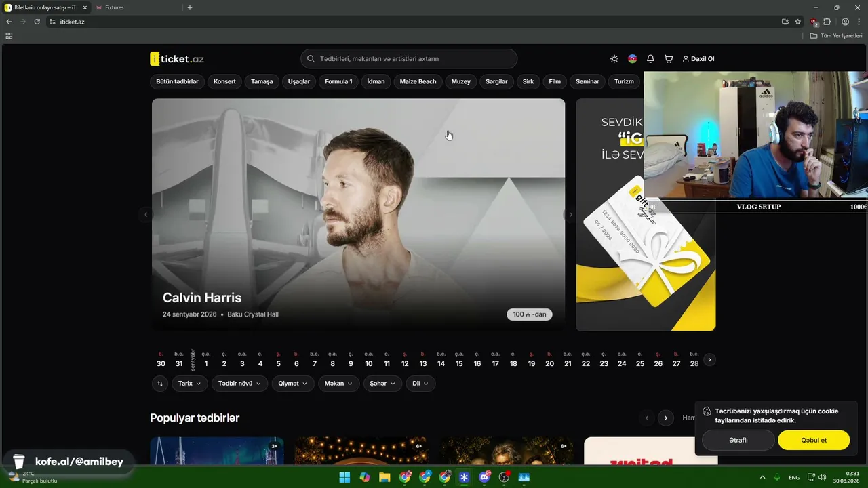Go to previous carousel slide
868x488 pixels.
point(146,214)
